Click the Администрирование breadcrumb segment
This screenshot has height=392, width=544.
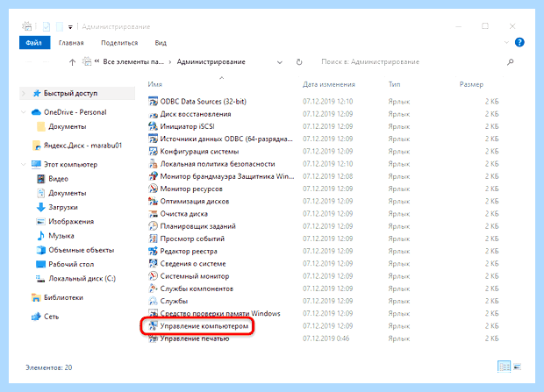(x=211, y=62)
